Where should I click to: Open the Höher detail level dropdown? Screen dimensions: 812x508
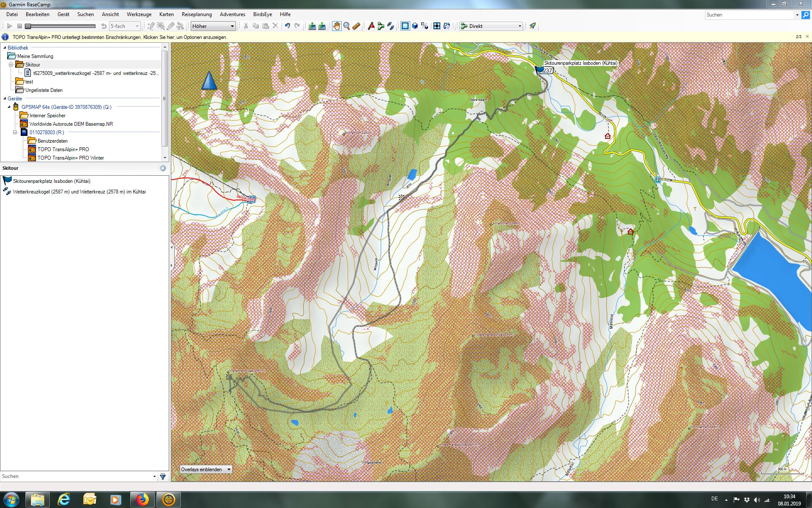tap(213, 26)
